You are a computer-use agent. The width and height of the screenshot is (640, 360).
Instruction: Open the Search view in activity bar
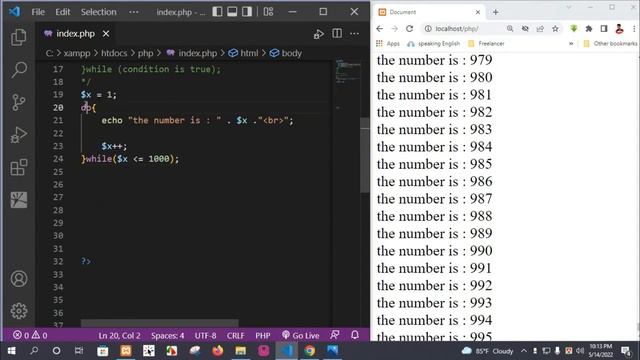[19, 70]
